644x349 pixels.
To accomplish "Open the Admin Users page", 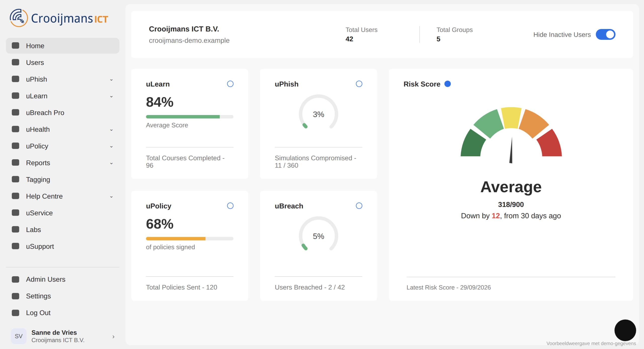I will (63, 279).
